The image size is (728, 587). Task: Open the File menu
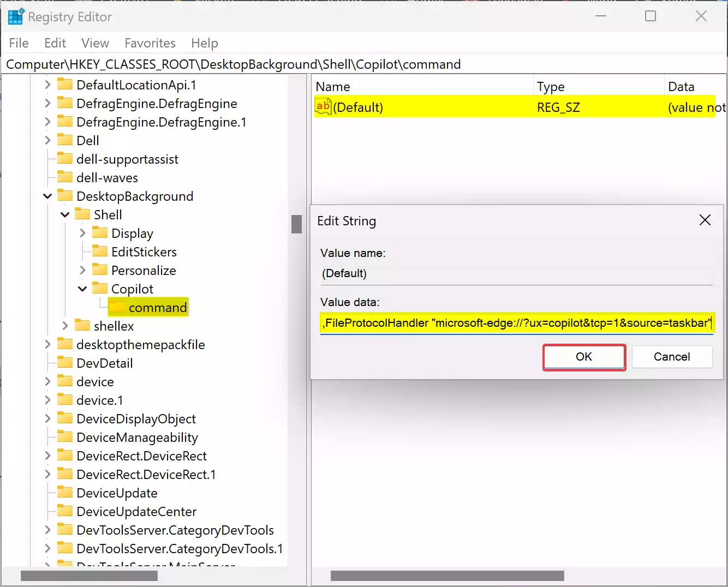pyautogui.click(x=19, y=43)
